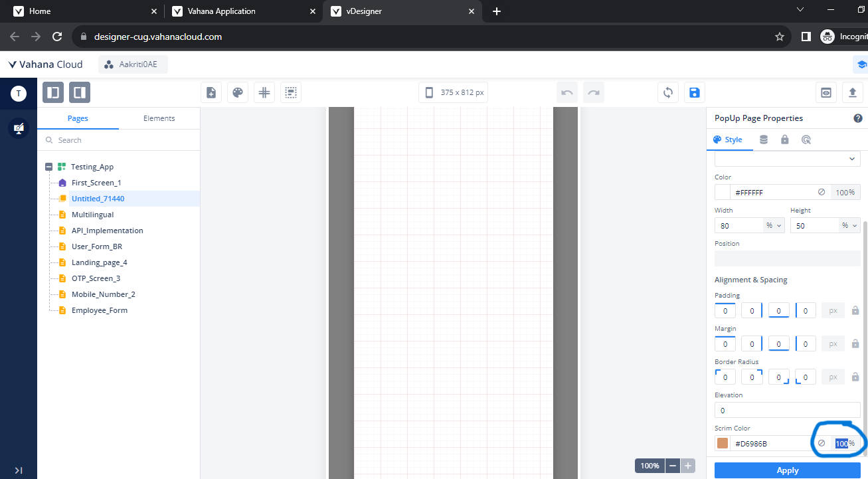Open the preview eye icon

[x=826, y=92]
